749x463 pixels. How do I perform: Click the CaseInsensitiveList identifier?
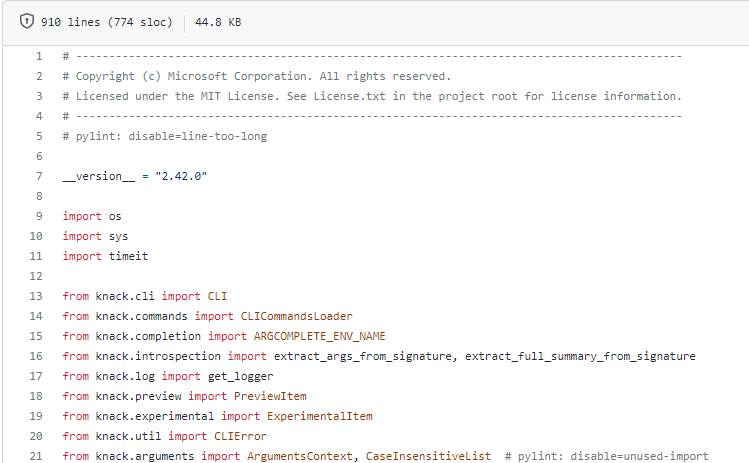(429, 456)
